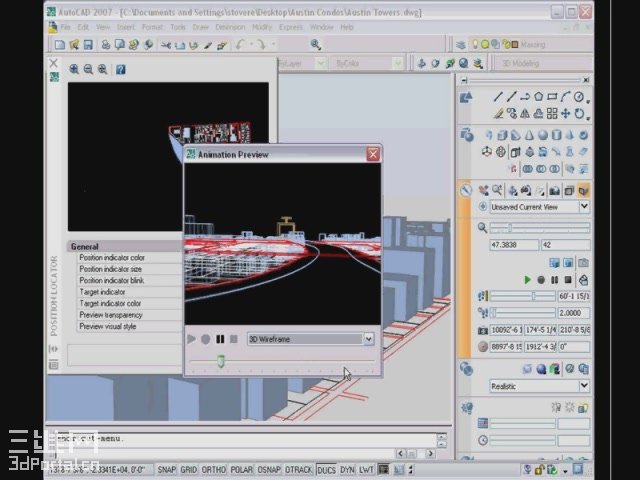Click the Match Properties brush icon
The width and height of the screenshot is (640, 480).
coord(208,45)
